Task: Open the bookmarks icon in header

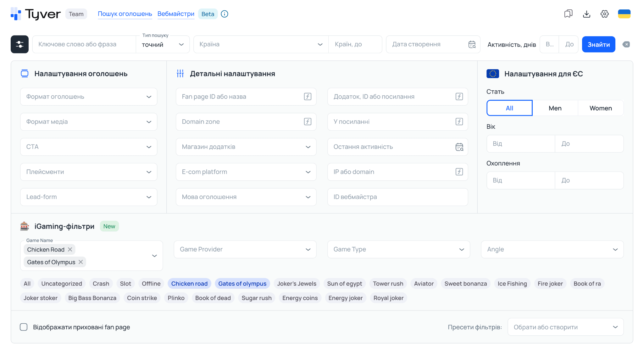Action: [x=568, y=14]
